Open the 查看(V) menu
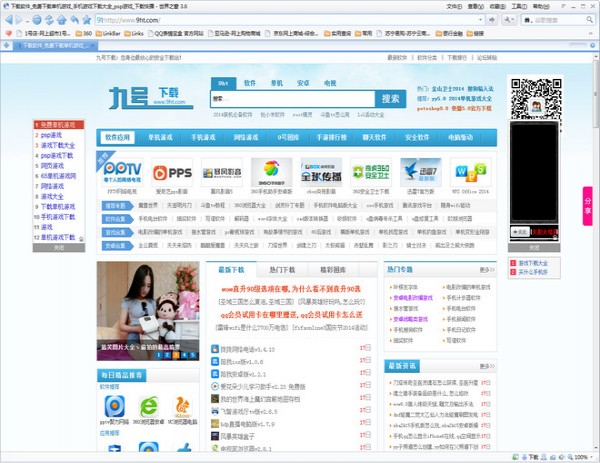 pos(476,7)
